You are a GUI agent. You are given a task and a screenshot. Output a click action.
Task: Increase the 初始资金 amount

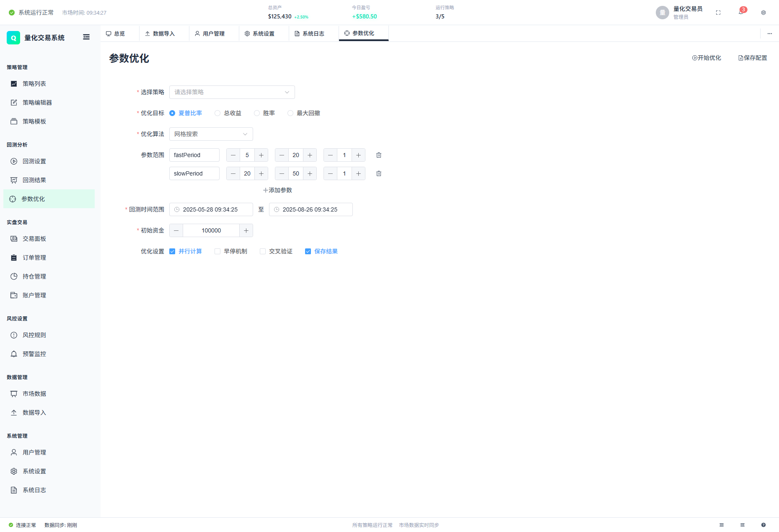click(x=246, y=230)
